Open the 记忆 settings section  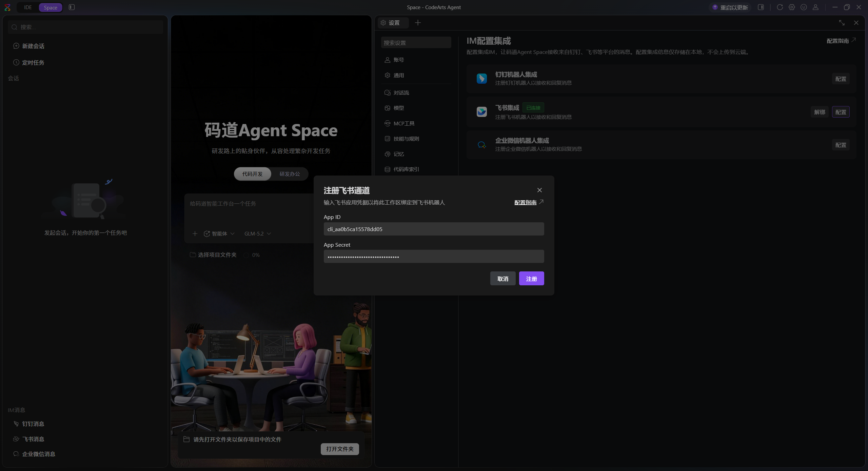pos(416,154)
